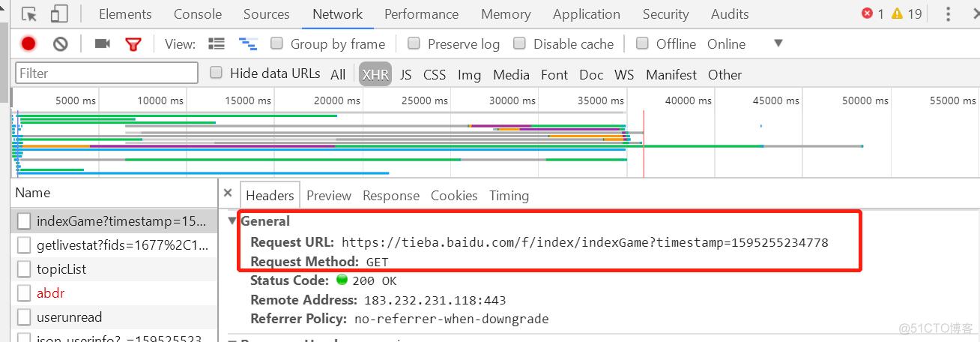
Task: Tick Hide data URLs checkbox
Action: point(217,73)
